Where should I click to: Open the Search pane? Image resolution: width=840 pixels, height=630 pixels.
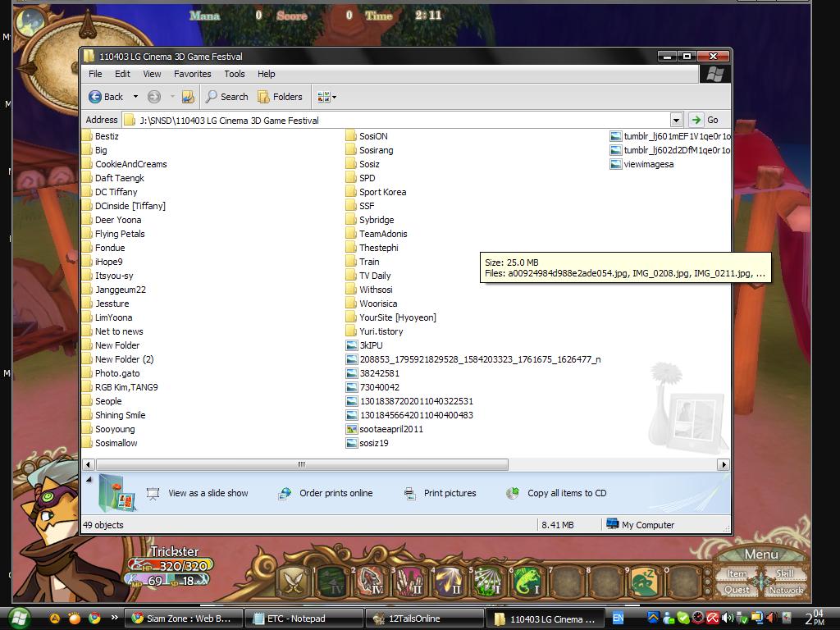click(226, 97)
